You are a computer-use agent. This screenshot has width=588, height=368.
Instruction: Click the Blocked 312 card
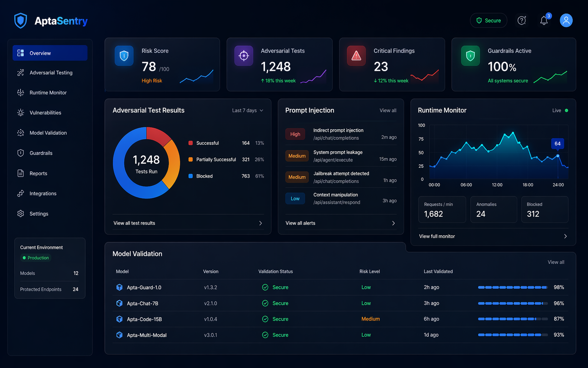tap(545, 210)
